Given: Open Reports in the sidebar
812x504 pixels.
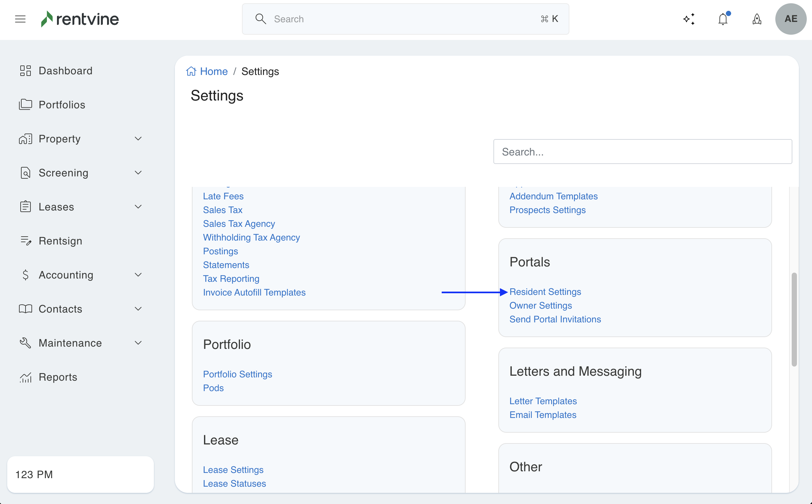Looking at the screenshot, I should click(58, 377).
